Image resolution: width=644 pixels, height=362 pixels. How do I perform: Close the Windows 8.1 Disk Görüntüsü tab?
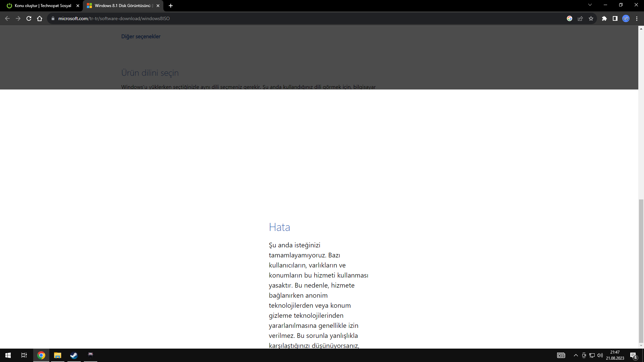[x=158, y=6]
